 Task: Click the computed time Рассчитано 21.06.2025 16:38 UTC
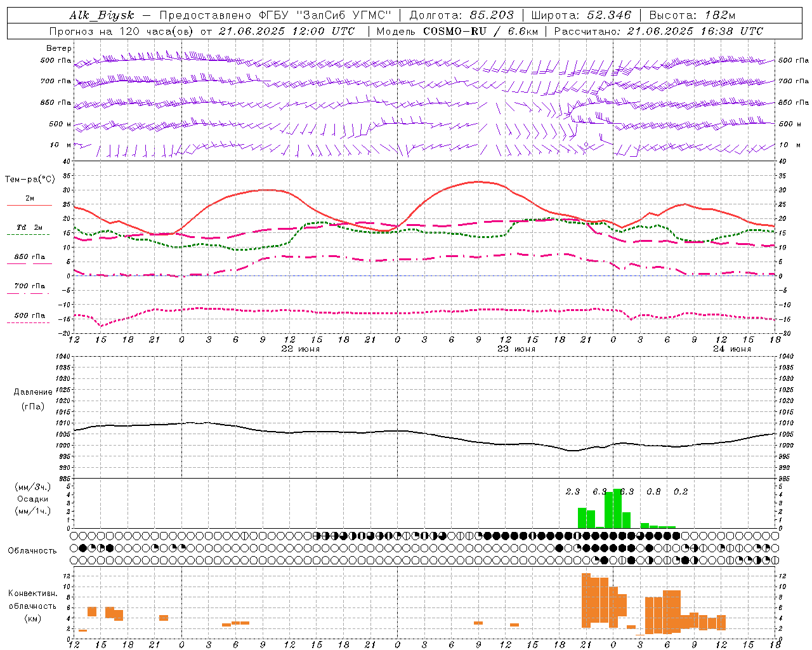click(x=658, y=31)
